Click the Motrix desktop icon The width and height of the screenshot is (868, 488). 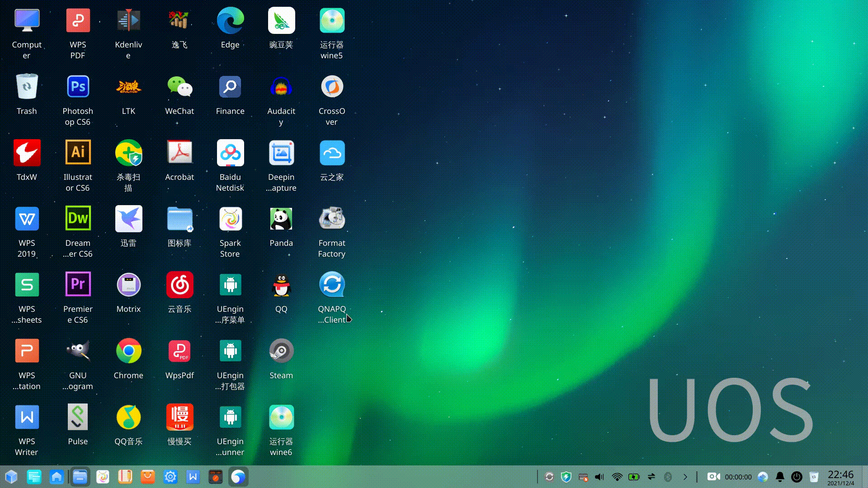pyautogui.click(x=128, y=285)
